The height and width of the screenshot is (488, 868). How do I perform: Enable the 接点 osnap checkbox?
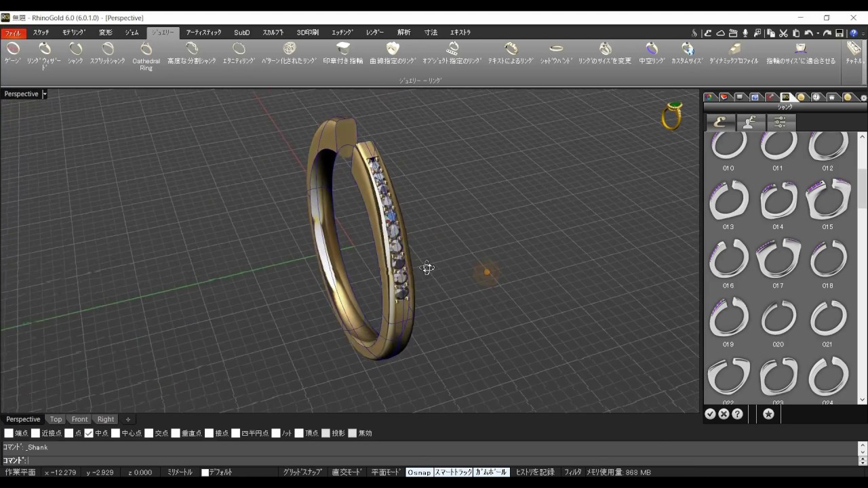pos(210,433)
